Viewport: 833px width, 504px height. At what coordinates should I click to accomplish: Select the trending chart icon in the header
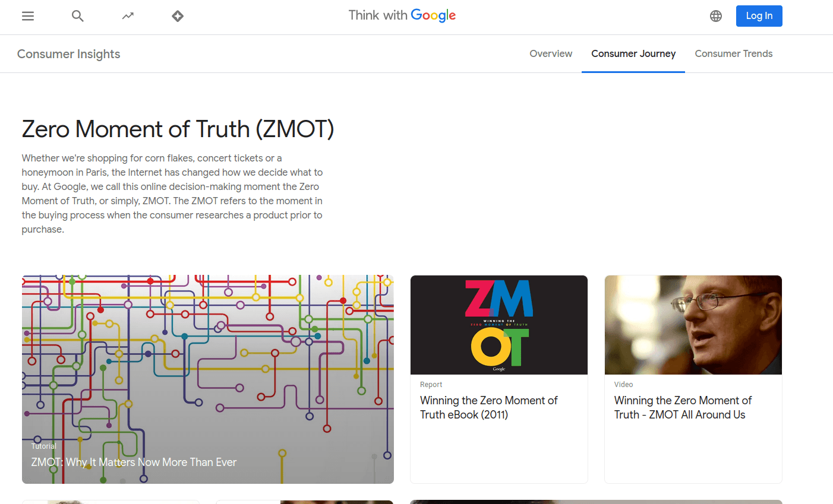[127, 16]
